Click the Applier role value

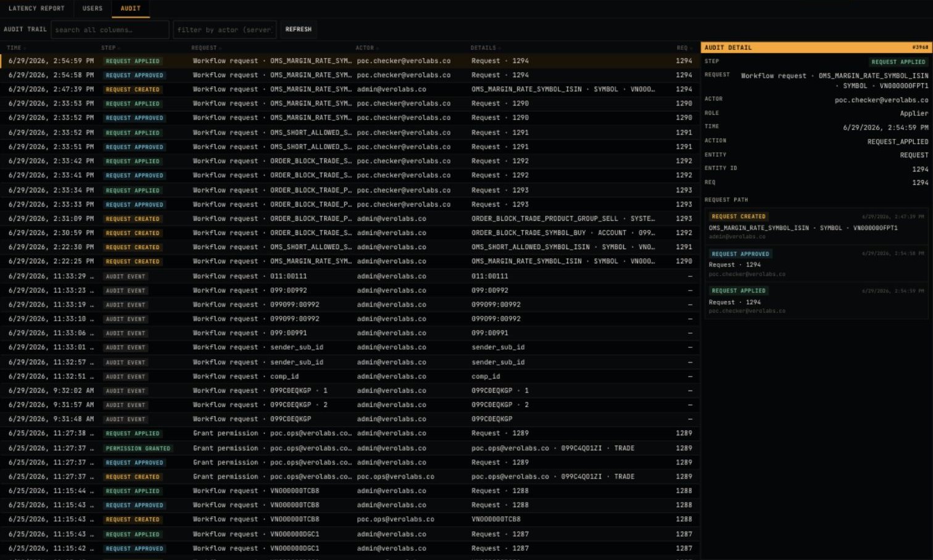point(914,113)
